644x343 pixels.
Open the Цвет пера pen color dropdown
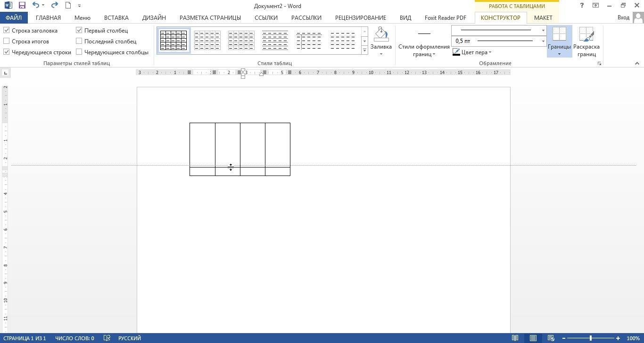coord(472,52)
